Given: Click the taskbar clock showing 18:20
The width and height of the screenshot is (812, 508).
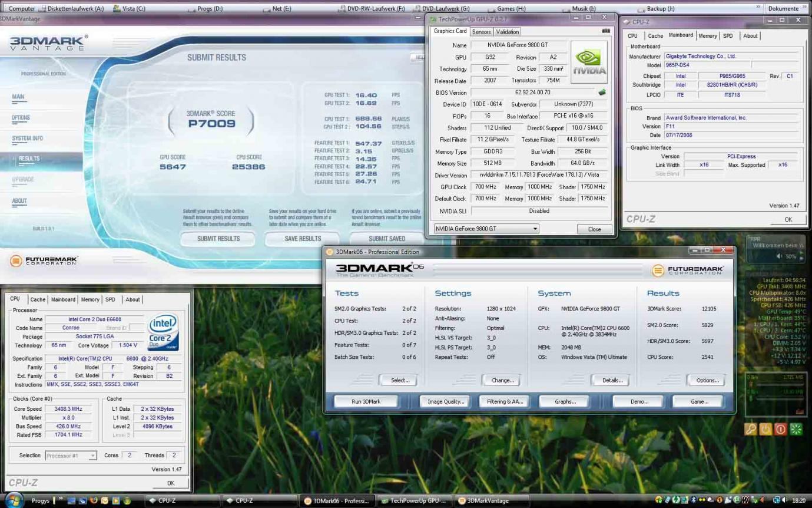Looking at the screenshot, I should 798,500.
